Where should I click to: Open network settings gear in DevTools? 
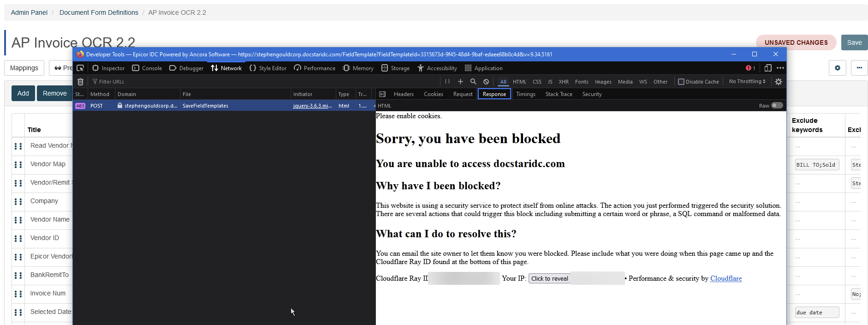pyautogui.click(x=779, y=82)
